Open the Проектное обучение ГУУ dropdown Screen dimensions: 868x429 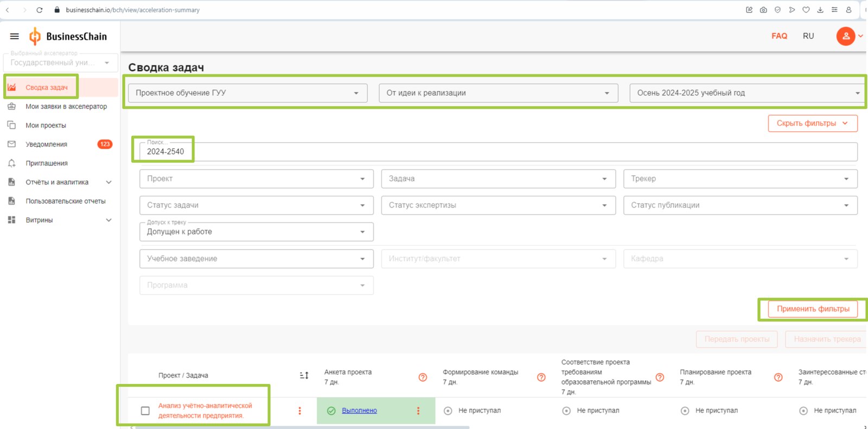pyautogui.click(x=247, y=93)
